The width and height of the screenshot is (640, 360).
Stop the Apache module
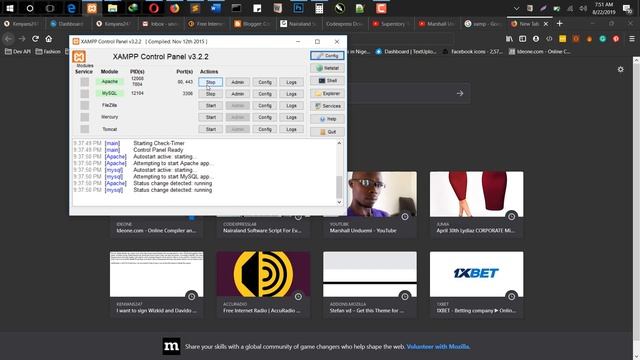[x=211, y=82]
